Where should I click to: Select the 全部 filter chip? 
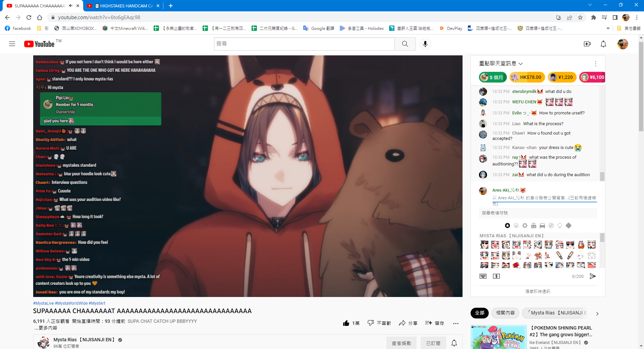[x=480, y=313]
